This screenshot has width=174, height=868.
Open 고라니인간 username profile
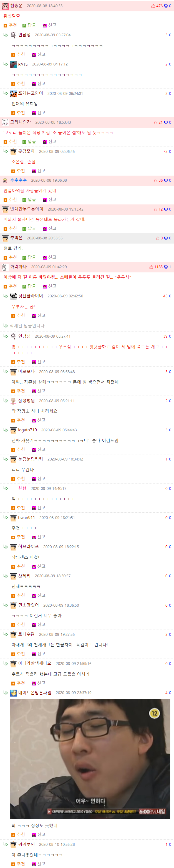(20, 122)
